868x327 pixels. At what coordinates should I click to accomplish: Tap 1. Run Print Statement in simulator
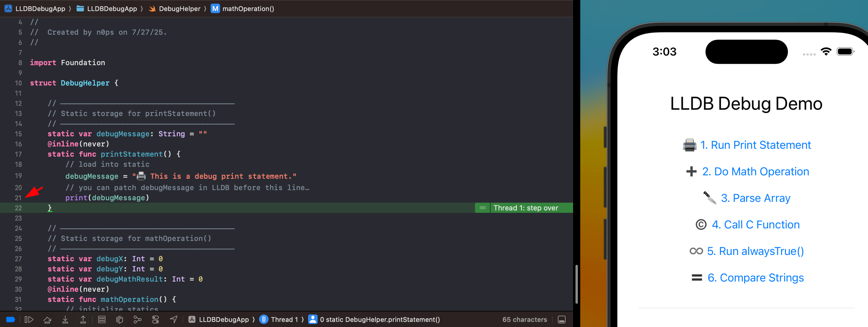tap(755, 145)
